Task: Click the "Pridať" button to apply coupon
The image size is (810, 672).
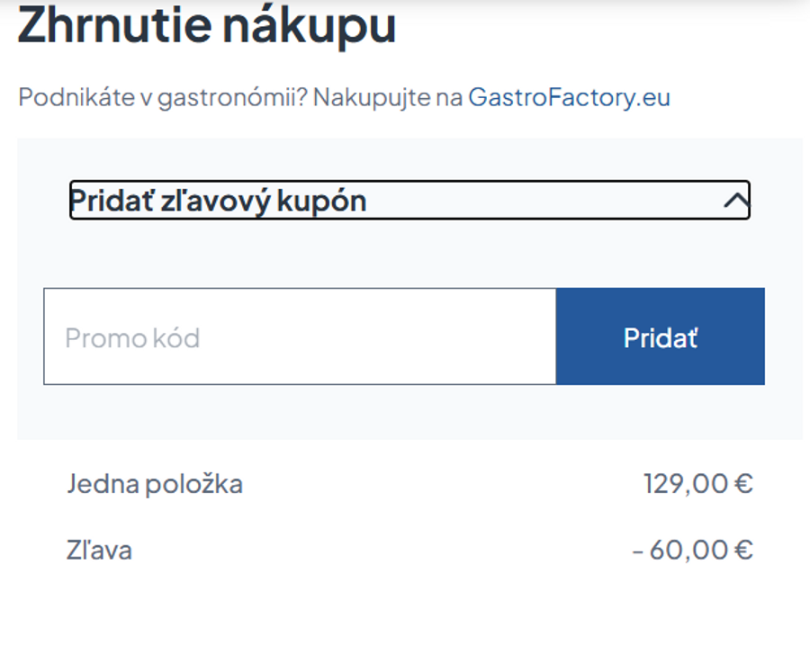Action: click(x=660, y=336)
